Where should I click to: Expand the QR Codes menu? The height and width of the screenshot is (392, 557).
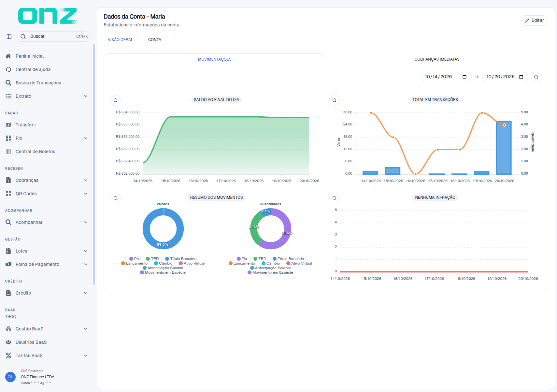pos(86,194)
